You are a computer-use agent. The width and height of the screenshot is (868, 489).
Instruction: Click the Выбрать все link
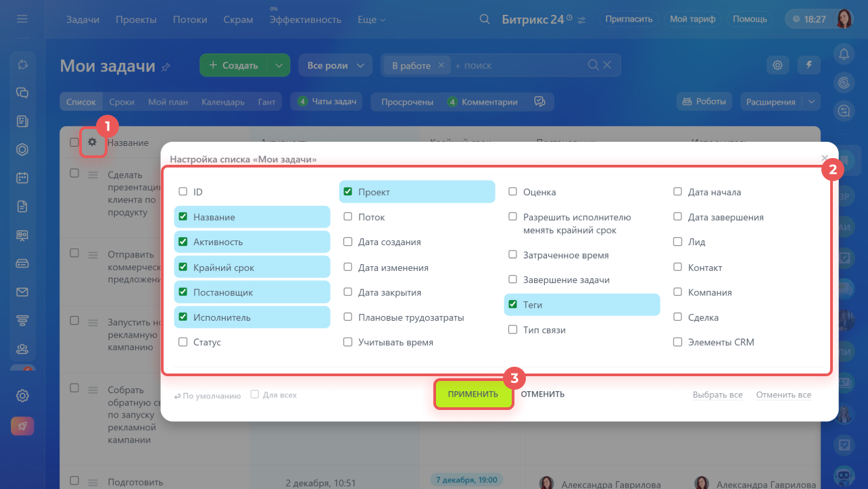pyautogui.click(x=717, y=395)
